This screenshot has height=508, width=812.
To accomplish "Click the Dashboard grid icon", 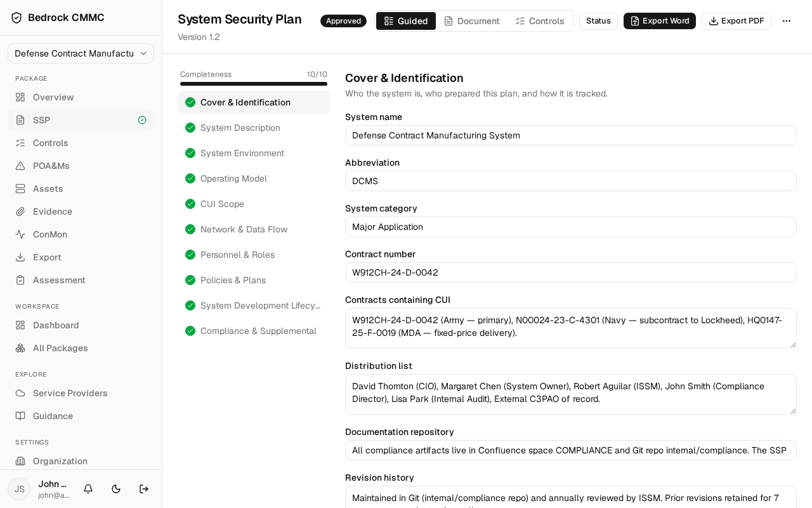I will click(20, 325).
